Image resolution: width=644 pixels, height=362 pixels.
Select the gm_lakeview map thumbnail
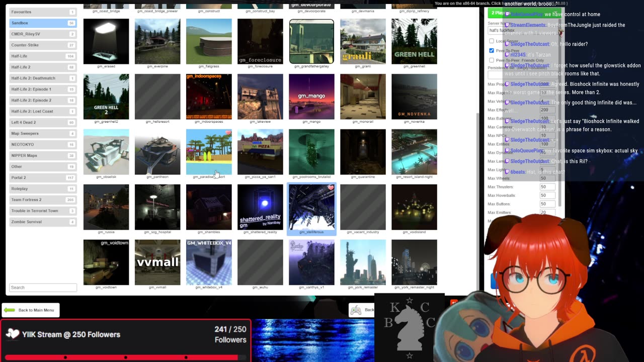260,97
